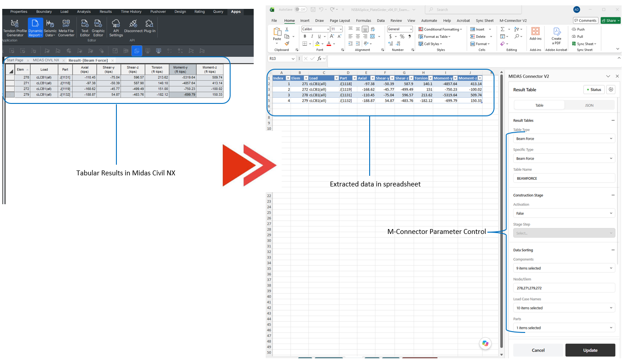The width and height of the screenshot is (622, 364).
Task: Open the Text Editor in Midas
Action: [85, 28]
